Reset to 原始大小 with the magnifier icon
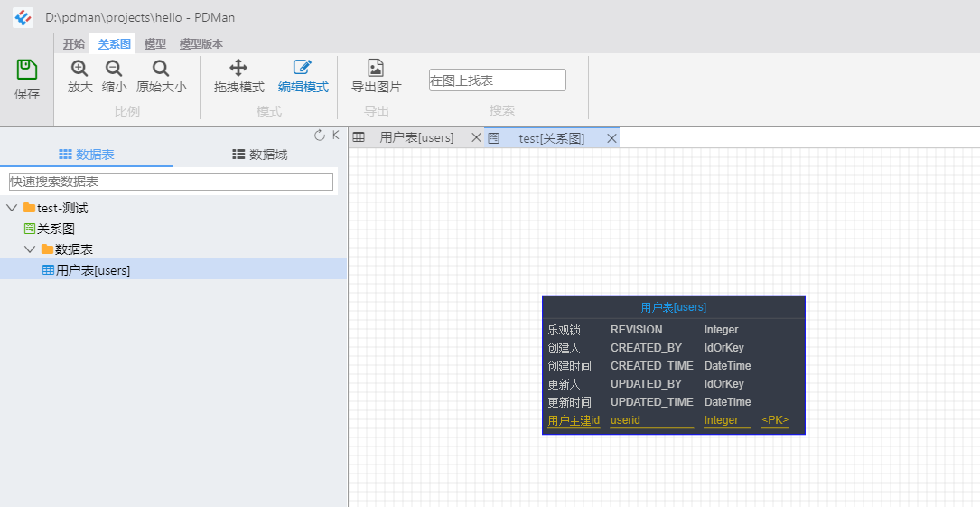Image resolution: width=980 pixels, height=507 pixels. tap(162, 68)
